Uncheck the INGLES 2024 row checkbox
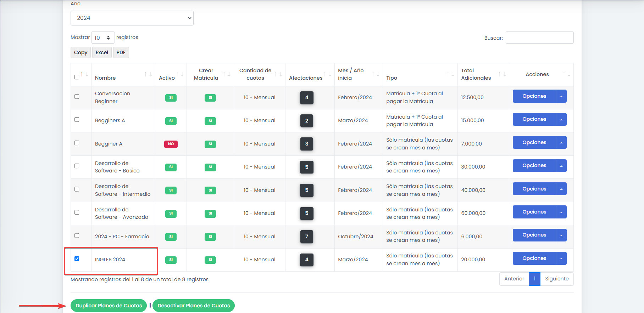Image resolution: width=644 pixels, height=313 pixels. (77, 259)
